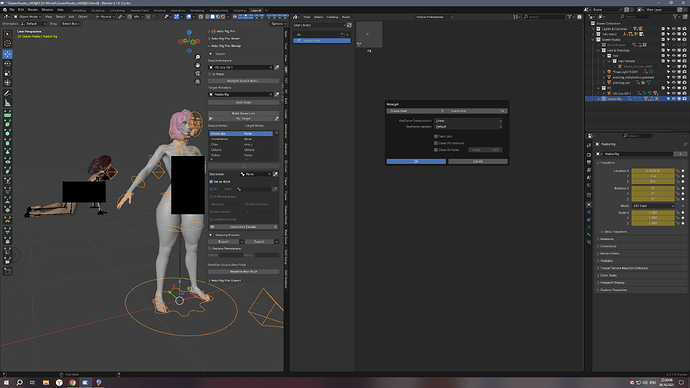
Task: Click the Auto Scale button
Action: 243,102
